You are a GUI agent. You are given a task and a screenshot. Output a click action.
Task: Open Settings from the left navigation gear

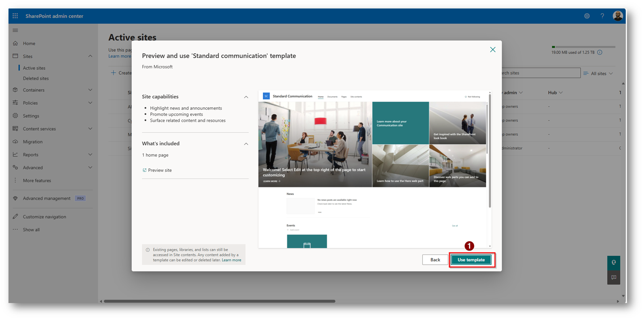point(15,116)
